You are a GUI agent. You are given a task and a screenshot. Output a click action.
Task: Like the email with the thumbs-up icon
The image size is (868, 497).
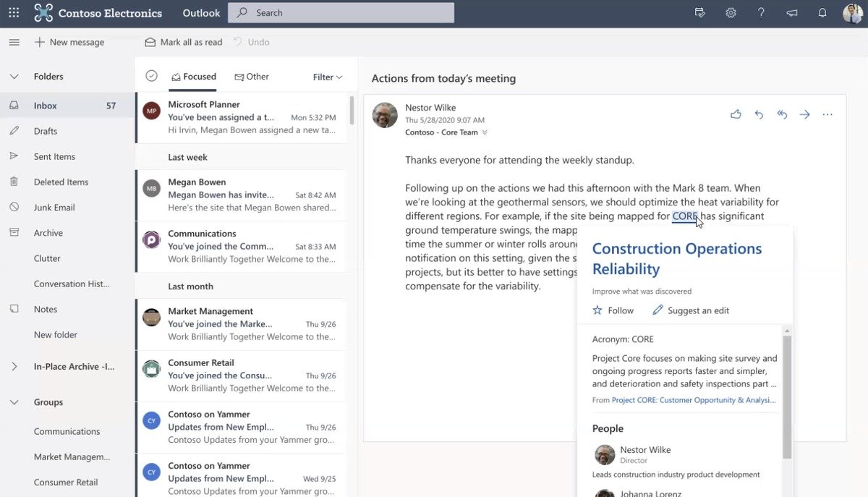click(736, 114)
